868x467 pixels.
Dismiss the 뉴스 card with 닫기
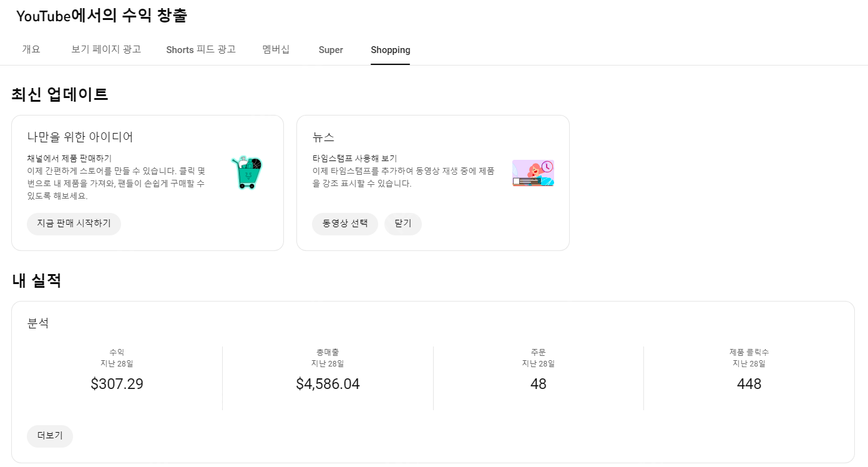pyautogui.click(x=402, y=224)
